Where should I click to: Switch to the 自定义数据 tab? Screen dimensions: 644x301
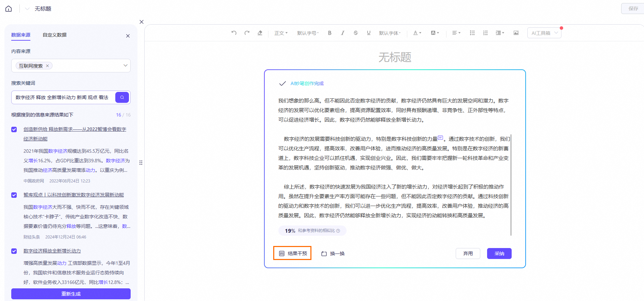[55, 35]
